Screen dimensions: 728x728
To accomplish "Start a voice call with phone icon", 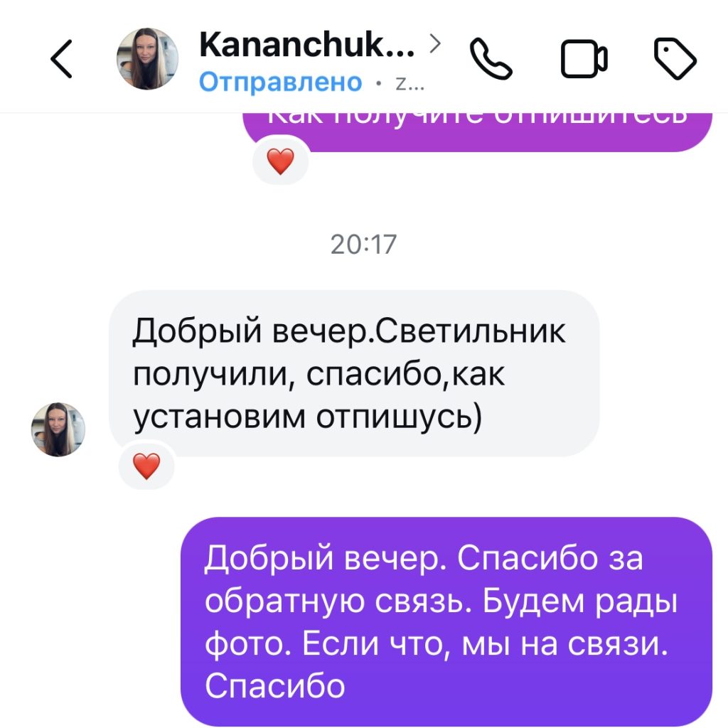I will 491,59.
